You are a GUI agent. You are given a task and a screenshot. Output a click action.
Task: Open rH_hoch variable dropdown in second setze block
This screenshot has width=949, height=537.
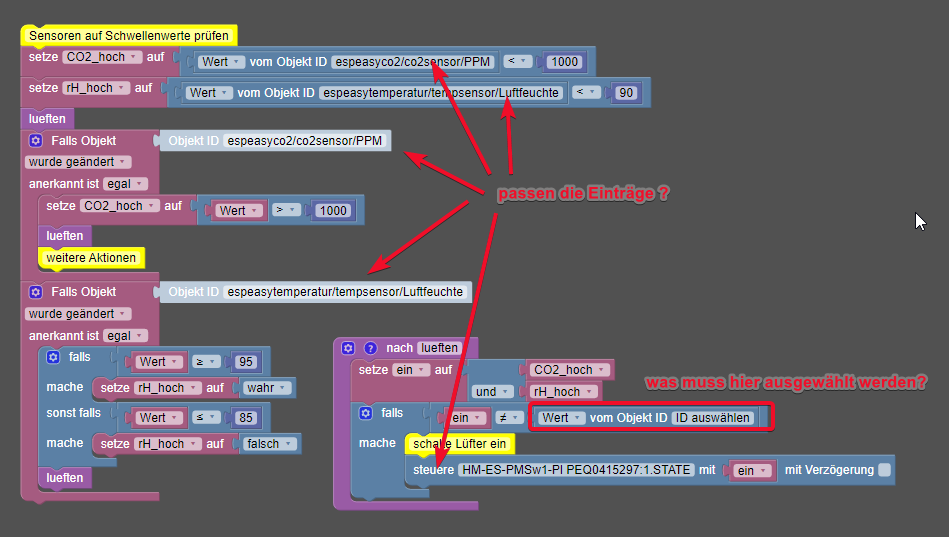point(96,88)
